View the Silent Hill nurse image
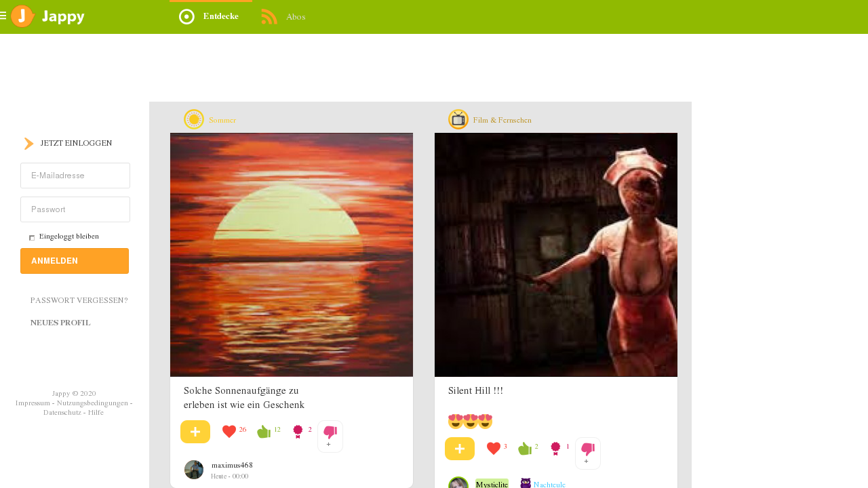 tap(556, 255)
